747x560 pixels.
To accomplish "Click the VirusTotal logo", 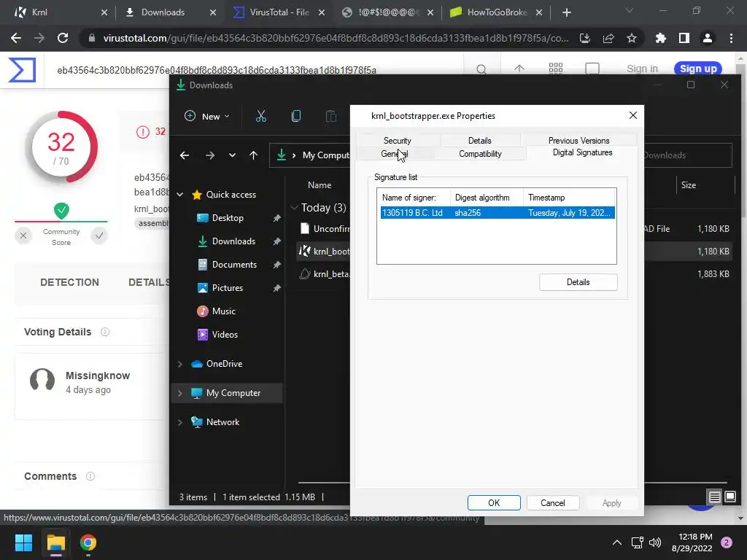I will point(22,70).
